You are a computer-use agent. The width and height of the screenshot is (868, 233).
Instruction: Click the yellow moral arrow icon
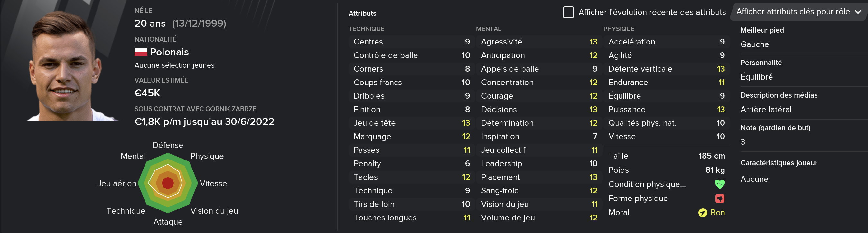703,212
